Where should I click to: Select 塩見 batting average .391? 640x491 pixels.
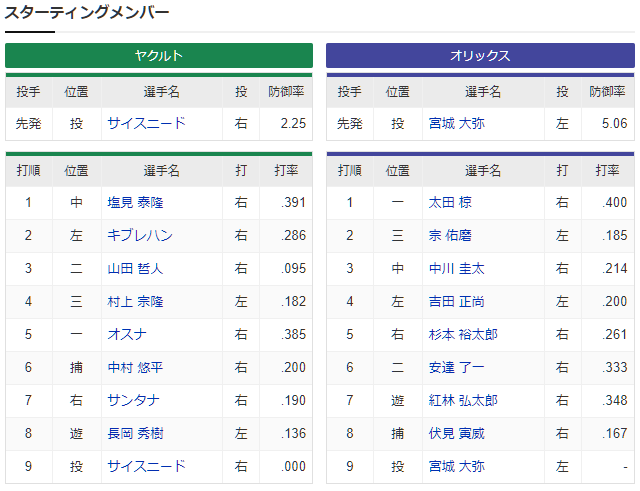coord(293,202)
